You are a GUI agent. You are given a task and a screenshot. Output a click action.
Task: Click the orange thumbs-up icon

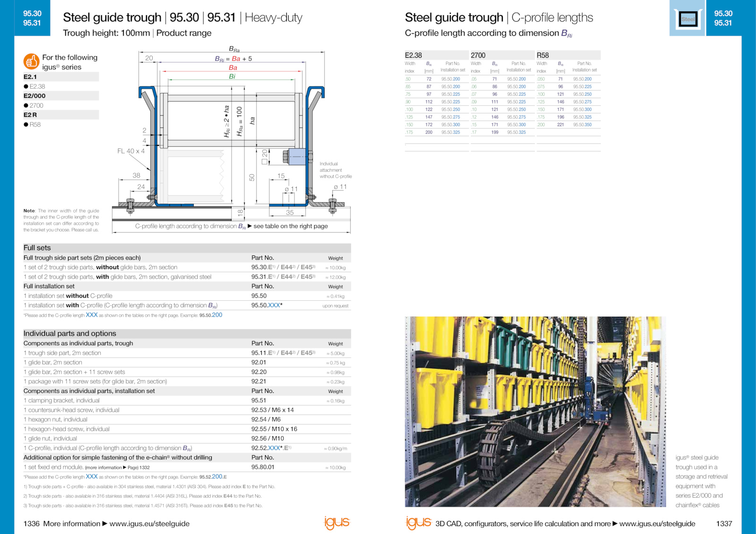31,62
